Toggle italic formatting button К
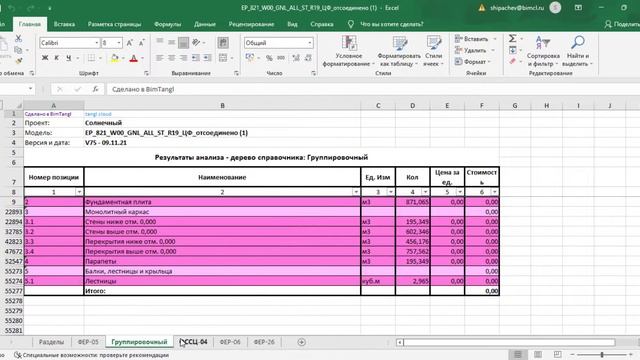640x360 pixels. [x=56, y=58]
